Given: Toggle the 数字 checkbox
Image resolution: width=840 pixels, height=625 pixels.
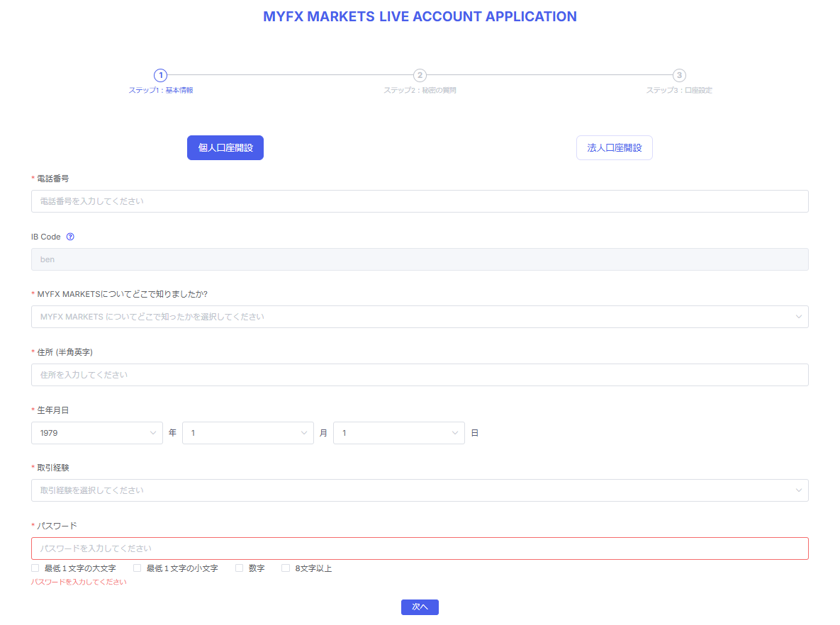Looking at the screenshot, I should pyautogui.click(x=240, y=568).
